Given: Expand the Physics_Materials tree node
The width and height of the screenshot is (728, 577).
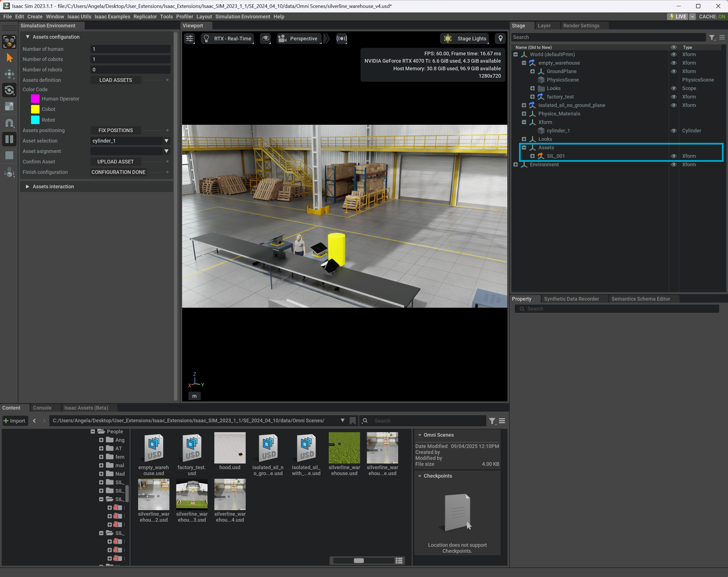Looking at the screenshot, I should [x=524, y=114].
